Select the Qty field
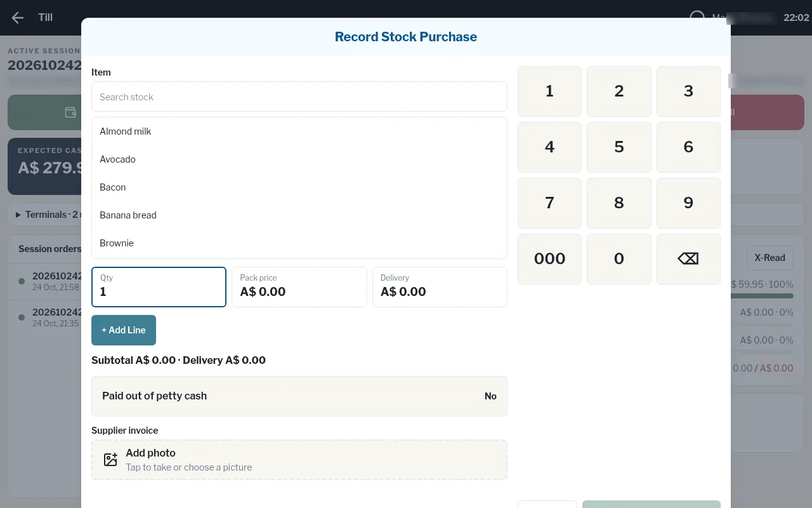Viewport: 812px width, 508px height. pos(159,287)
